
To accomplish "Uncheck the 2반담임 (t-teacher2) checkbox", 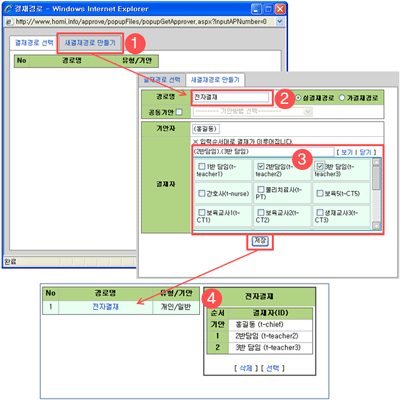I will (261, 166).
